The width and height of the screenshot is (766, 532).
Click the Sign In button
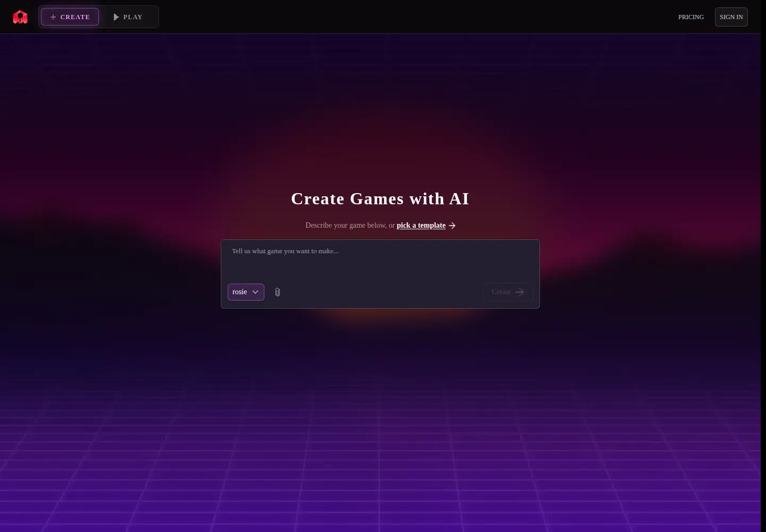pyautogui.click(x=731, y=17)
